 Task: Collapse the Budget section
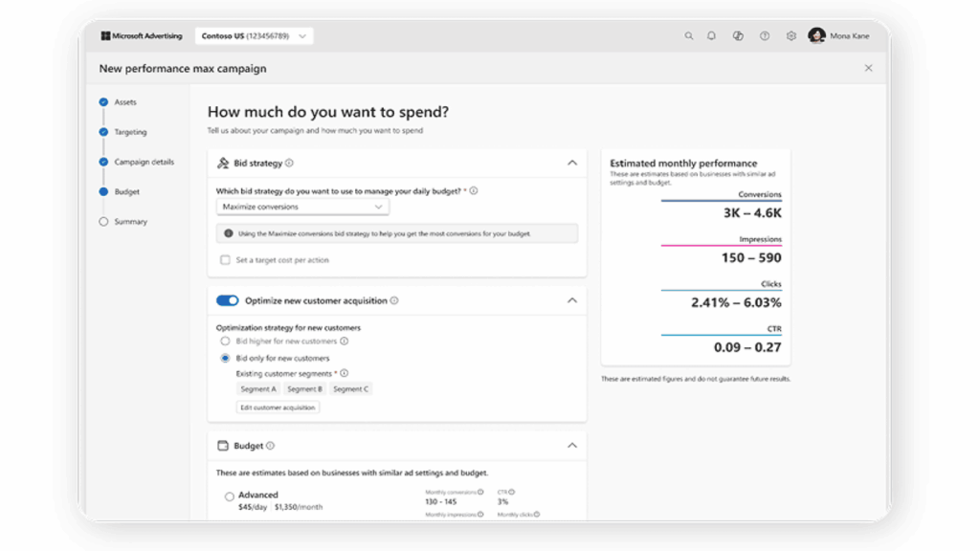[571, 445]
